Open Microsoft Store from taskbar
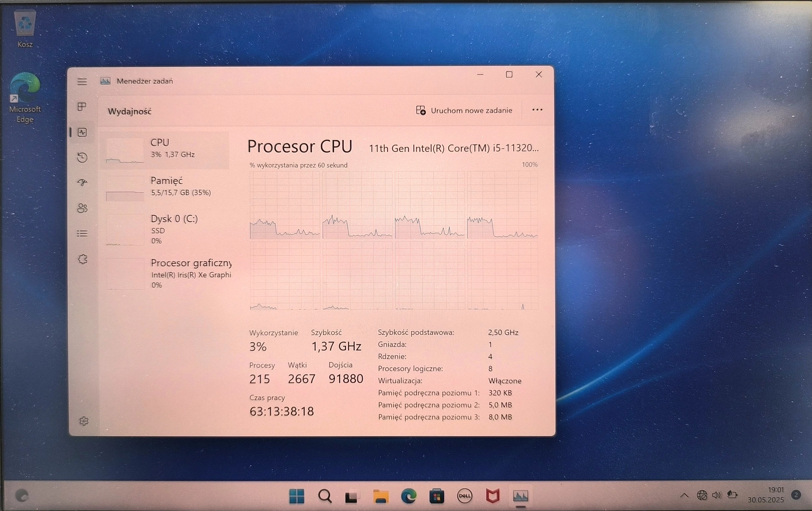 tap(436, 496)
